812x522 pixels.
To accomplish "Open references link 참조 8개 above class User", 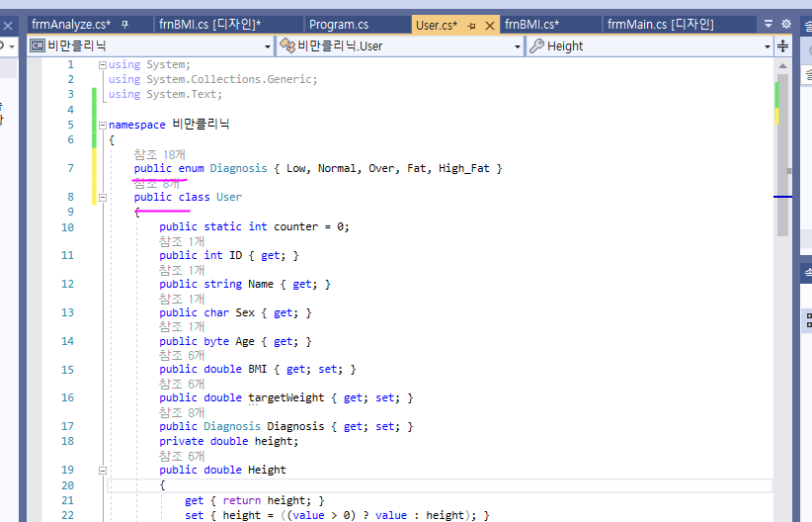I will (157, 183).
